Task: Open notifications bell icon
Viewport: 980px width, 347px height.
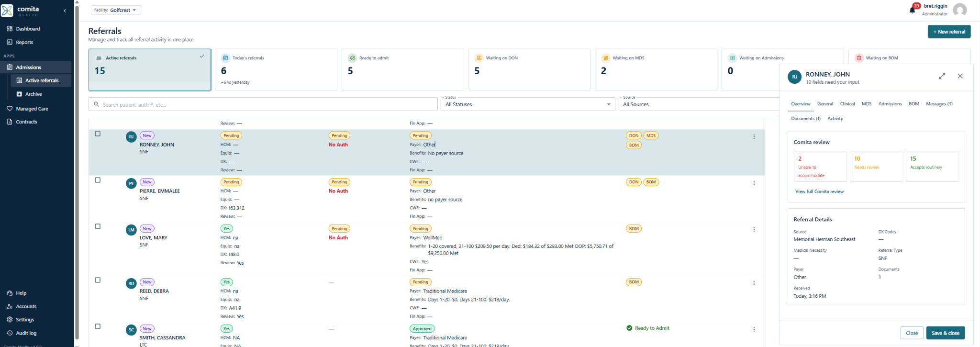Action: pyautogui.click(x=912, y=10)
